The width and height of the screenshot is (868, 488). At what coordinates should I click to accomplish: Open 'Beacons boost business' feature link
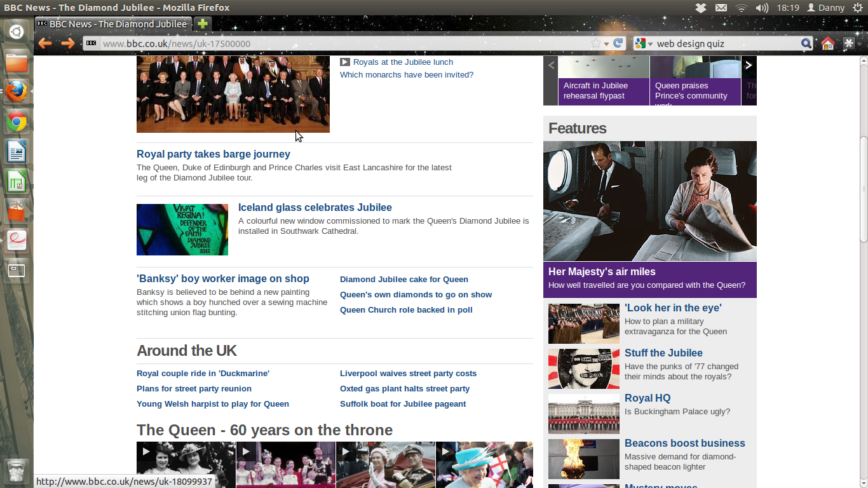(685, 443)
